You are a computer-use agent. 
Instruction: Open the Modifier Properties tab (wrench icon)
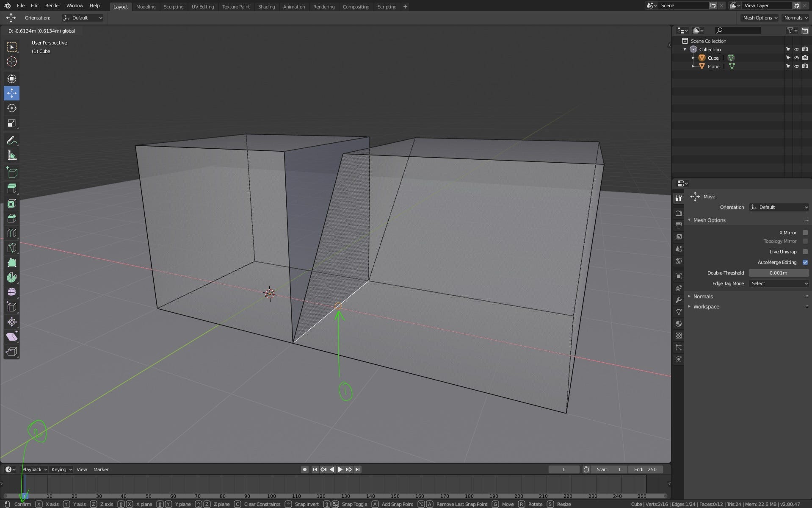coord(679,300)
